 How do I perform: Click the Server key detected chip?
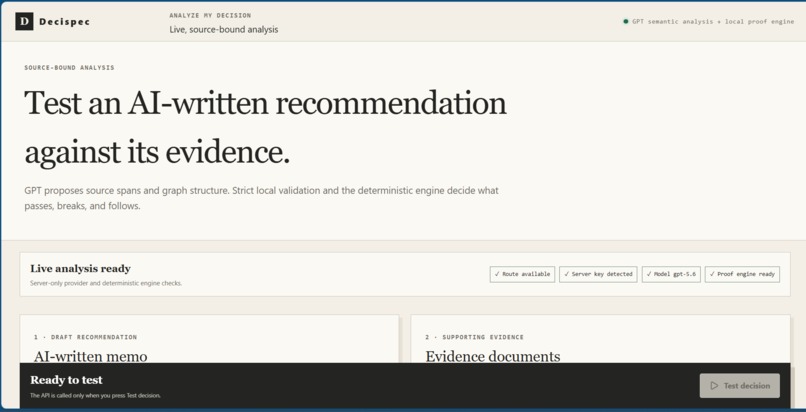click(598, 274)
